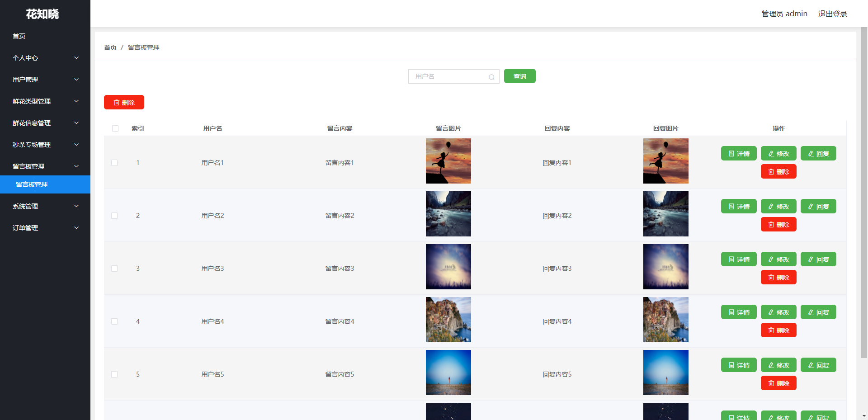Click the 回复内容3 cell text
This screenshot has height=420, width=868.
pos(557,269)
